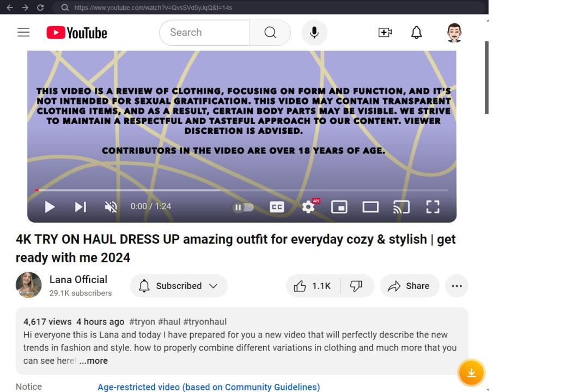Go back using browser back arrow
The image size is (584, 392).
10,8
